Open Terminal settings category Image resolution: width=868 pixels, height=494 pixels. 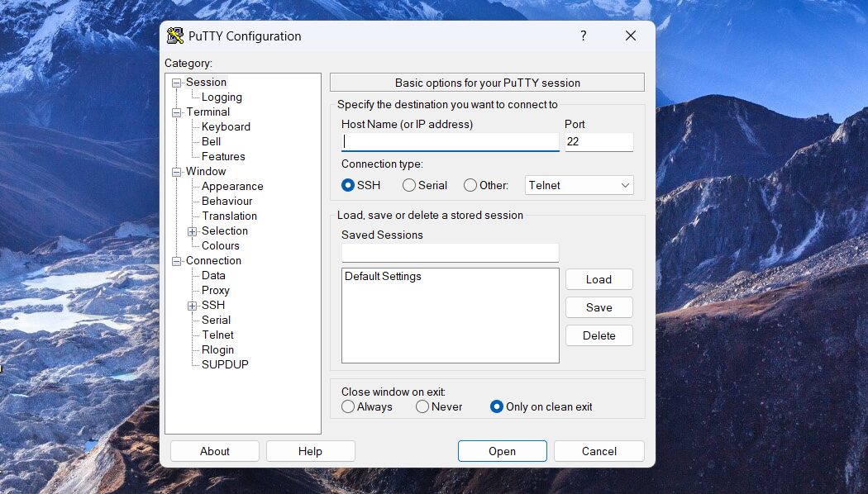(207, 112)
